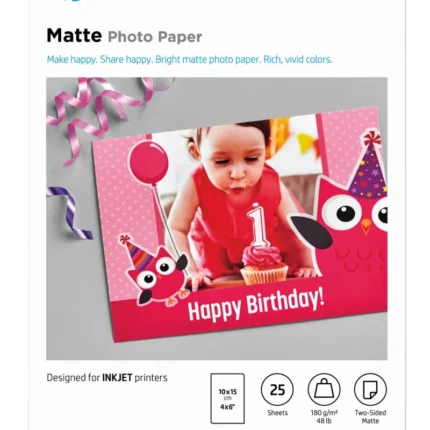Click the 10x15 cm paper size icon
The width and height of the screenshot is (430, 430).
[228, 398]
